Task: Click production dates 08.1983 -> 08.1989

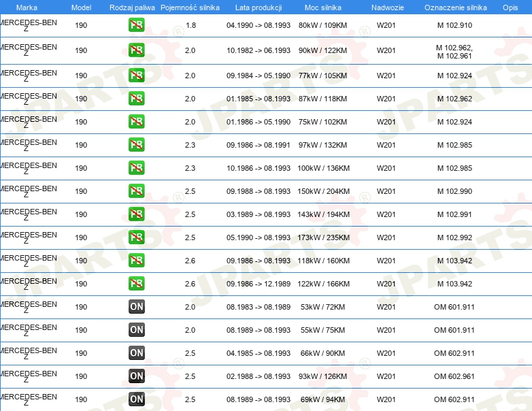Action: (x=259, y=307)
